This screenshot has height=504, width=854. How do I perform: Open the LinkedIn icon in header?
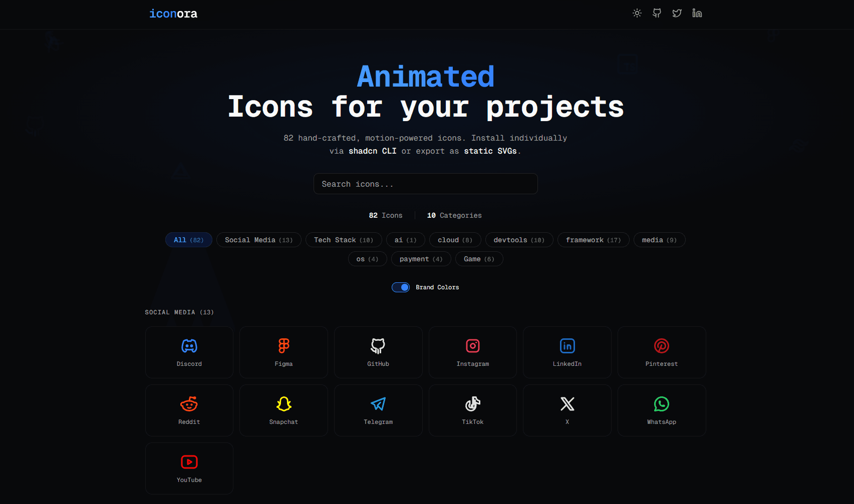pos(697,14)
